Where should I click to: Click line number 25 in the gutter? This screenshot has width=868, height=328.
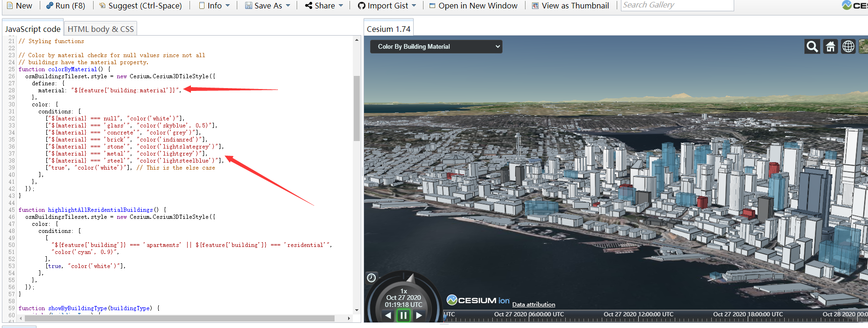[x=11, y=69]
